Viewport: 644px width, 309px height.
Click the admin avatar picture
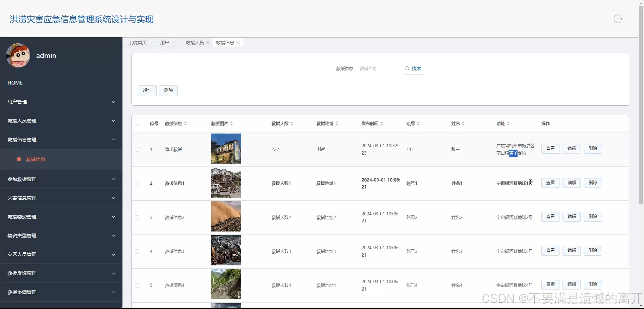(18, 55)
